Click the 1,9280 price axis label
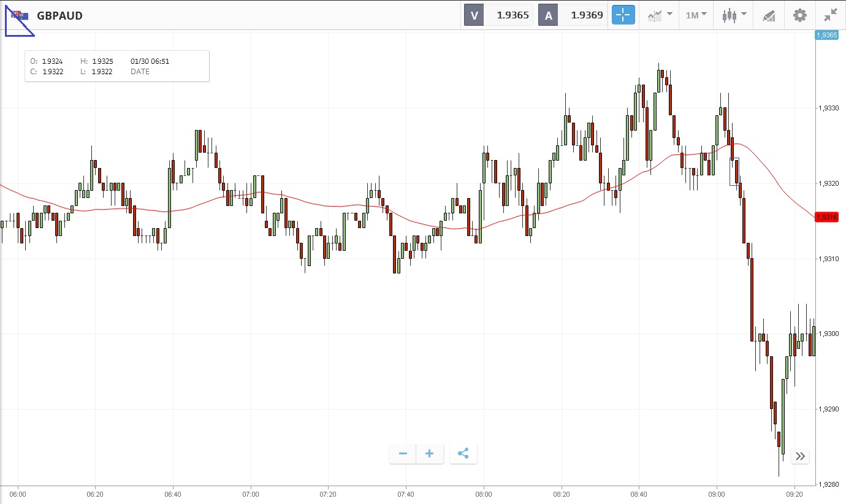 pyautogui.click(x=829, y=484)
